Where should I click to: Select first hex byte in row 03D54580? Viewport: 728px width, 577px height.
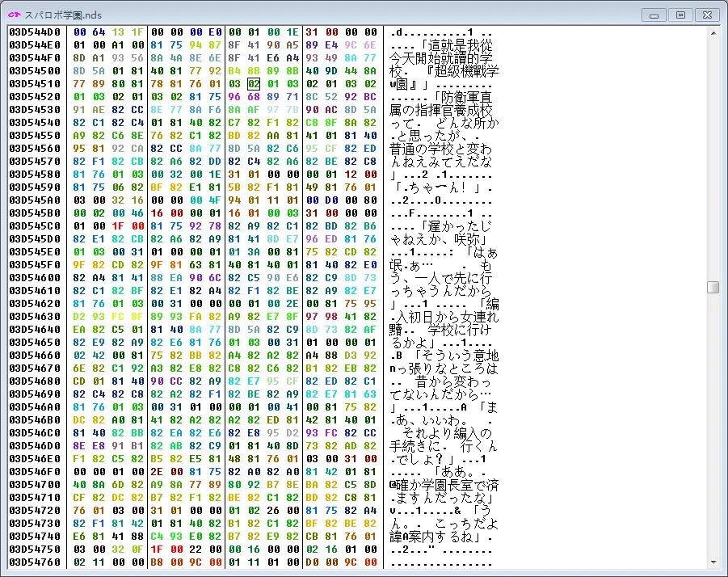[79, 174]
